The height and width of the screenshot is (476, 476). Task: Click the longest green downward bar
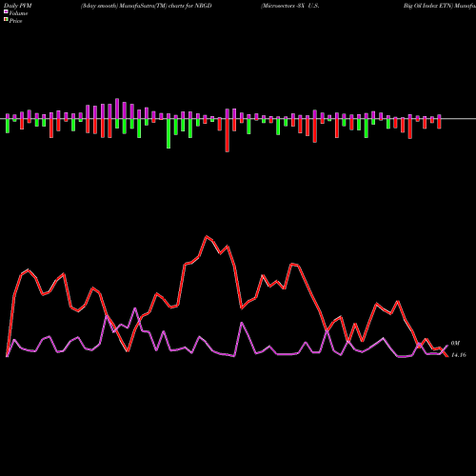point(169,133)
